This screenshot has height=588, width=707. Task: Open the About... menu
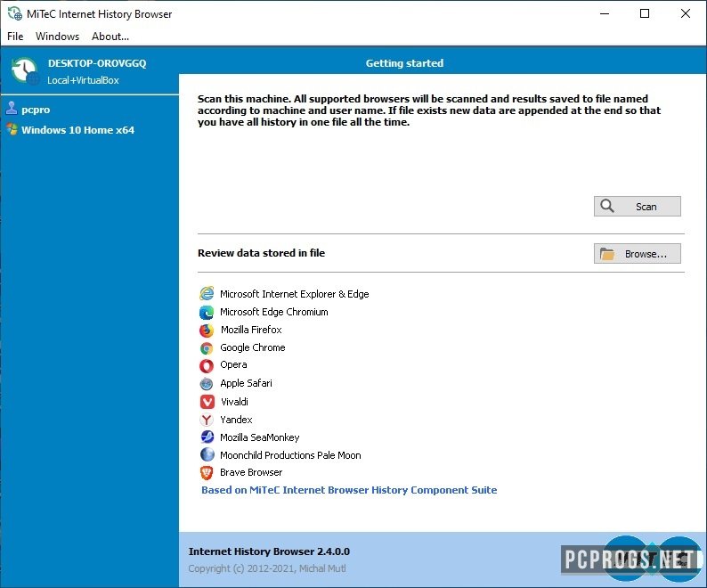(110, 37)
